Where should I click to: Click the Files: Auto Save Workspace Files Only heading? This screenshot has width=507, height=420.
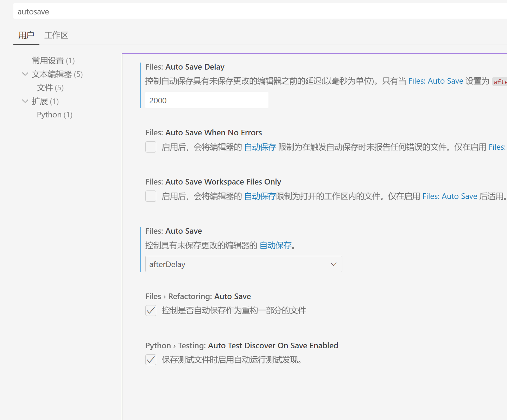[213, 182]
